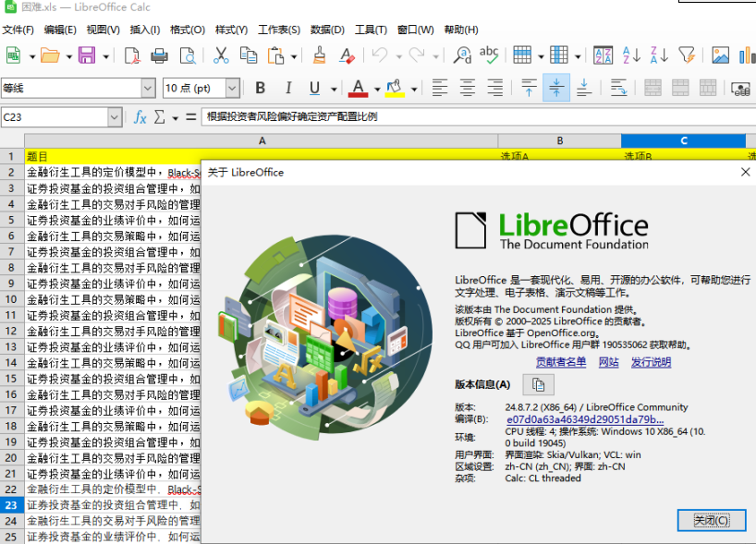Expand the Name Box dropdown arrow
Screen dimensions: 756x544
point(115,117)
